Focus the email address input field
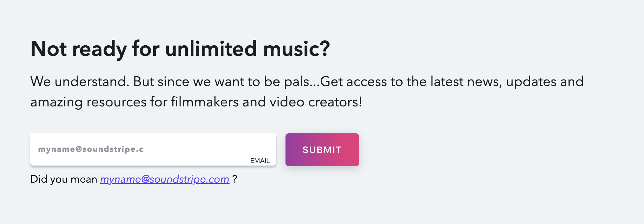This screenshot has width=644, height=224. click(x=153, y=149)
